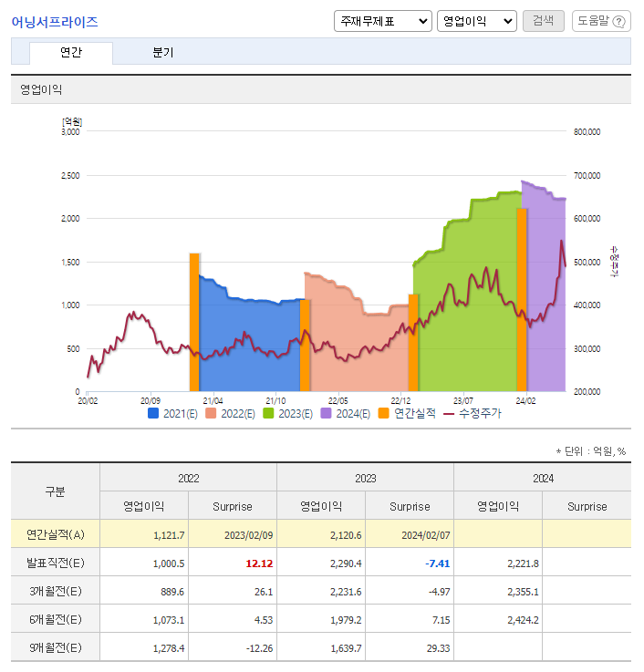Click the -12.26 surprise cell

tap(233, 647)
